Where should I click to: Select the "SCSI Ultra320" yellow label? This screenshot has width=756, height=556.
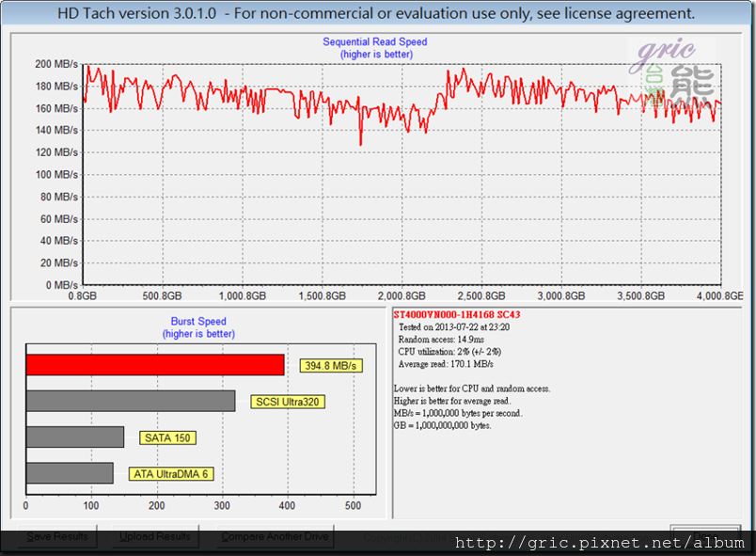click(288, 402)
